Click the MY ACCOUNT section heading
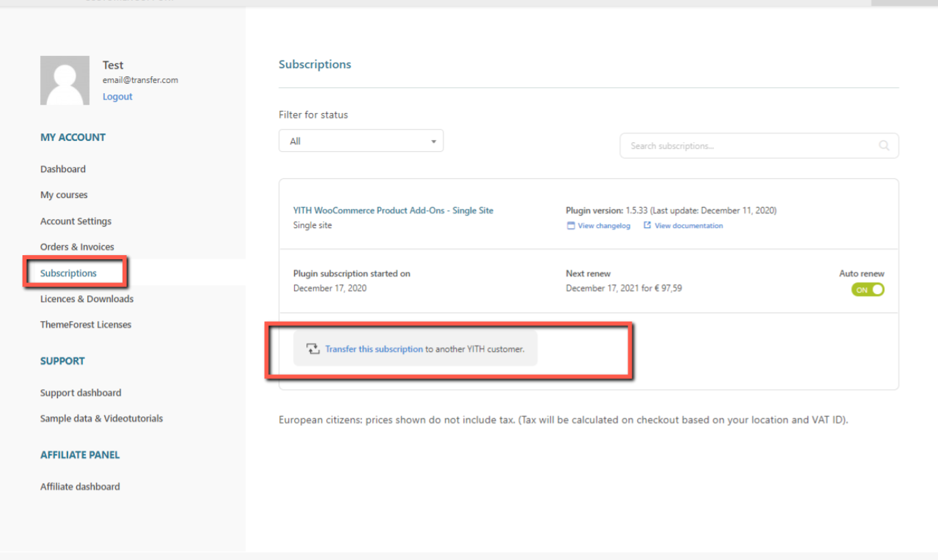Viewport: 938px width, 560px height. coord(73,137)
